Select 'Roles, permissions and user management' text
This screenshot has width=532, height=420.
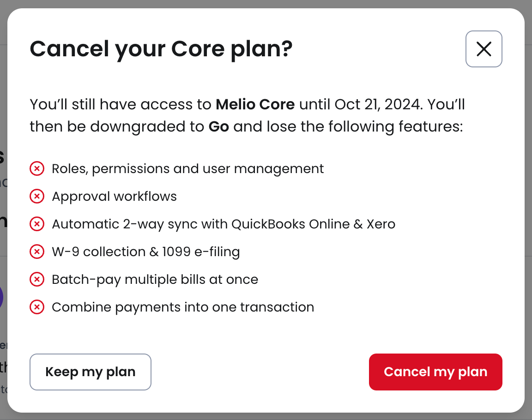click(187, 169)
